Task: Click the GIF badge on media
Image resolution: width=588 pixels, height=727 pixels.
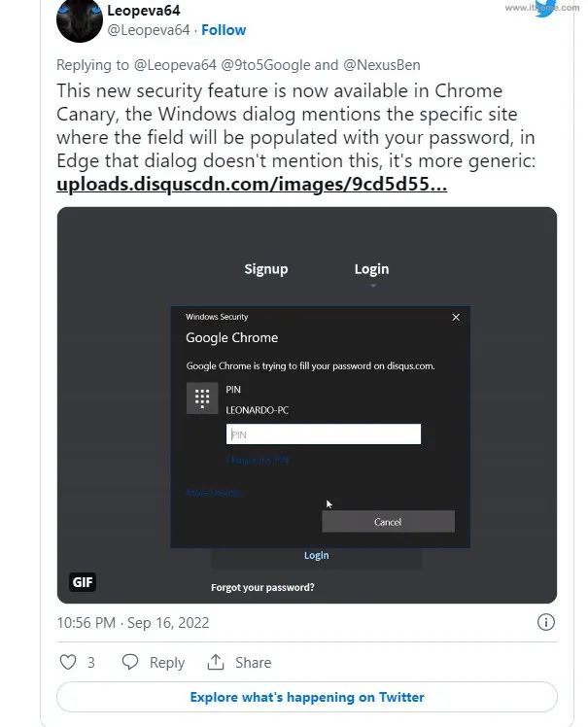Action: [83, 582]
